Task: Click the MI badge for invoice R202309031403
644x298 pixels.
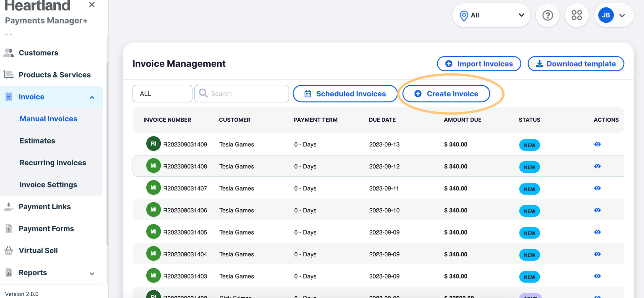Action: coord(153,275)
